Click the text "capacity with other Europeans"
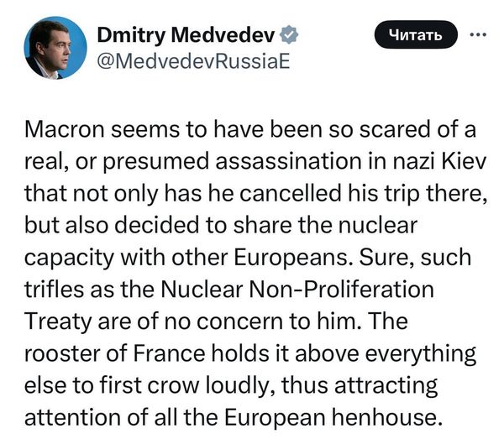This screenshot has height=444, width=504. [x=187, y=258]
